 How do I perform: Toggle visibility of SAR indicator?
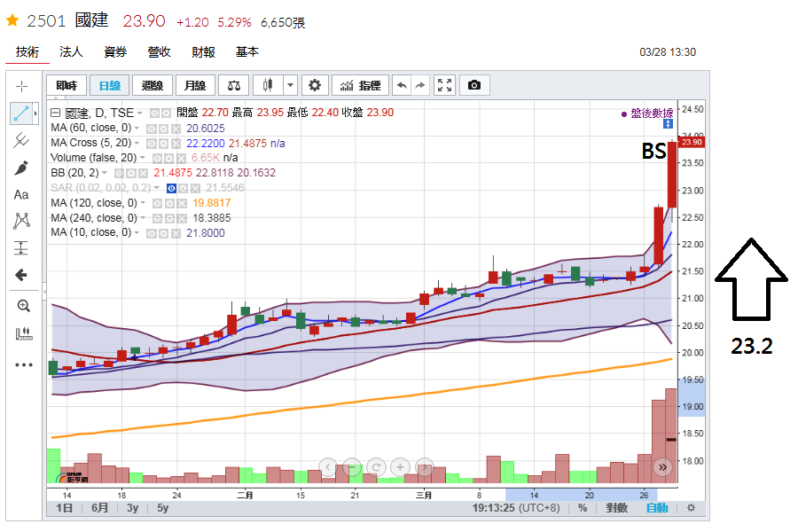point(171,188)
